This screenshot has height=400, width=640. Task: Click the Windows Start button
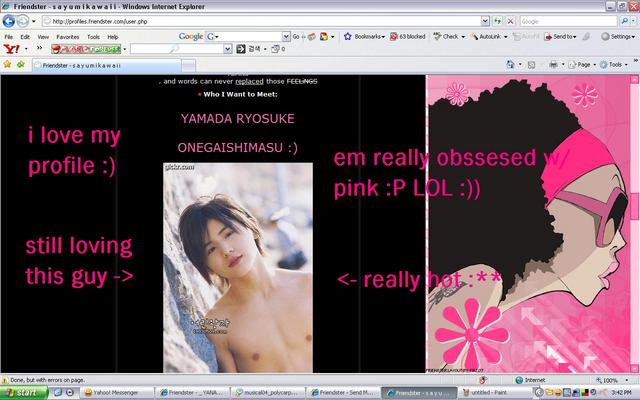pyautogui.click(x=23, y=393)
